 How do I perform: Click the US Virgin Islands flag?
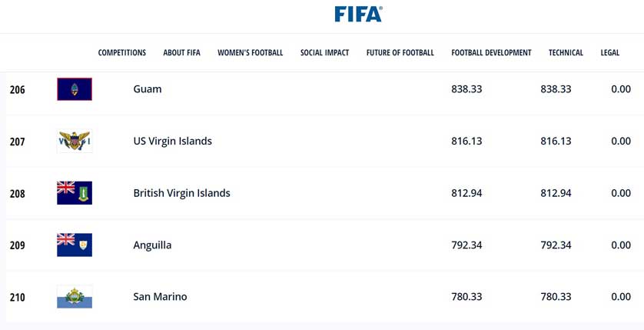coord(75,142)
